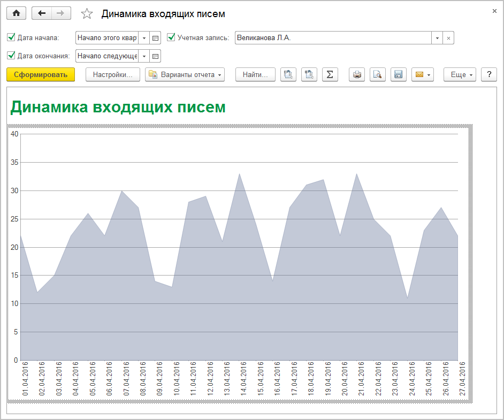Open the Дата начала dropdown arrow

coord(144,38)
